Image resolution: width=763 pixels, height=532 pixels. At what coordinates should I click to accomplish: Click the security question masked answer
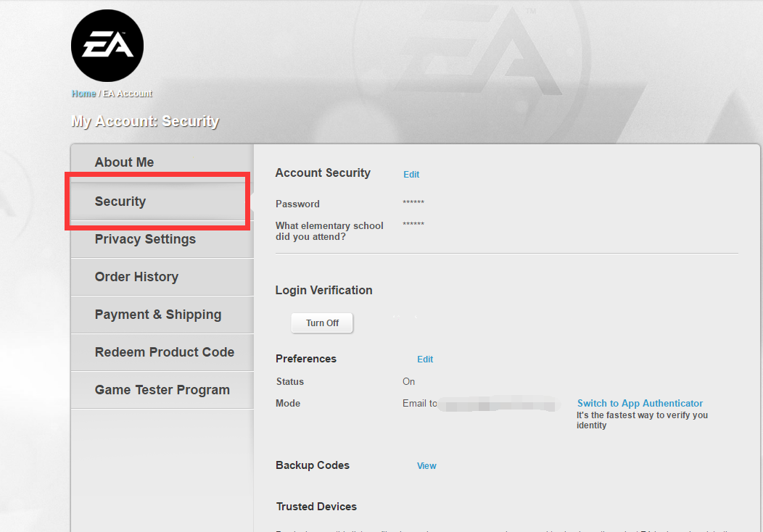tap(413, 224)
